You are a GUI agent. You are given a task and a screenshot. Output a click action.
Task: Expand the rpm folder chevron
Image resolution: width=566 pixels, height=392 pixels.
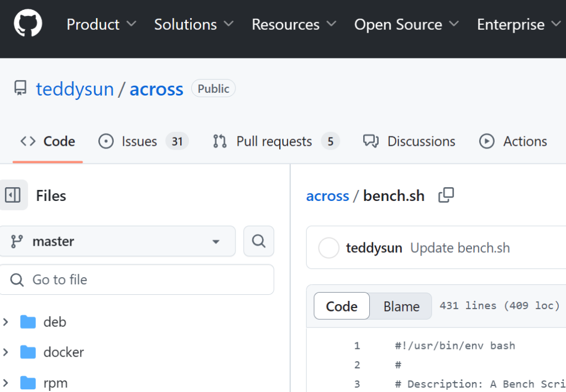pos(6,383)
